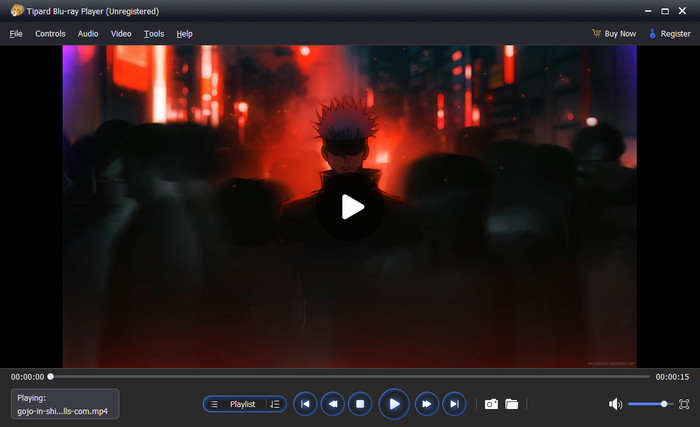This screenshot has width=700, height=427.
Task: Toggle full screen mode icon
Action: click(x=684, y=404)
